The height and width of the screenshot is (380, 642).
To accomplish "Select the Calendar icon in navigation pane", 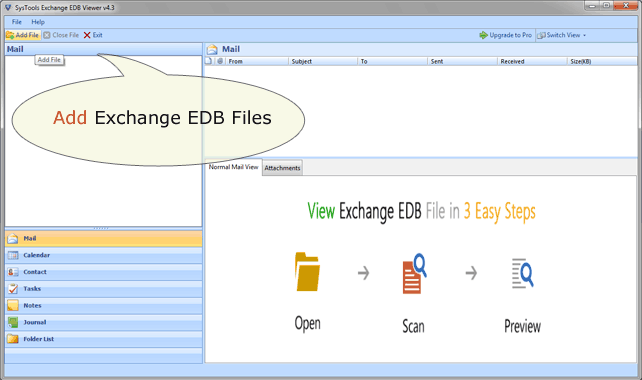I will 13,255.
